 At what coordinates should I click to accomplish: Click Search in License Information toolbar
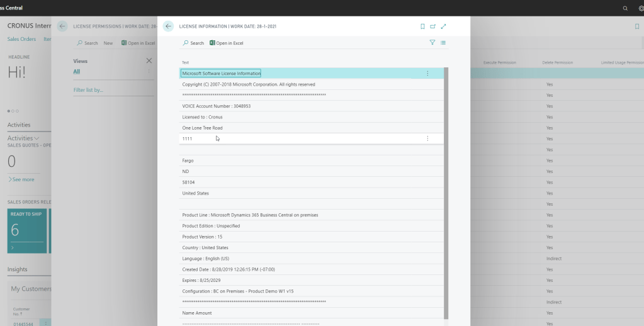(x=193, y=43)
